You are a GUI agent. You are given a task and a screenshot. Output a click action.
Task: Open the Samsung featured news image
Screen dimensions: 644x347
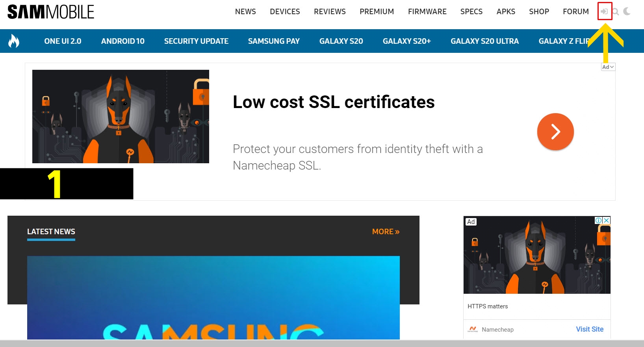pyautogui.click(x=213, y=298)
